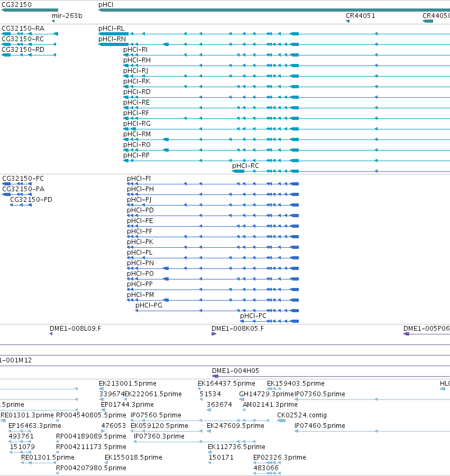The image size is (450, 476).
Task: Click the GH14729.3prime EST label
Action: pos(267,394)
